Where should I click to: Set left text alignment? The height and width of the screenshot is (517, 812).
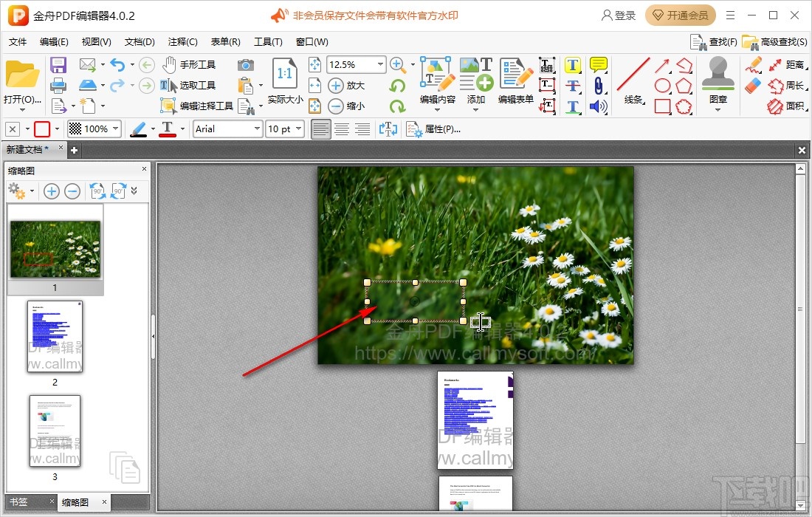320,129
